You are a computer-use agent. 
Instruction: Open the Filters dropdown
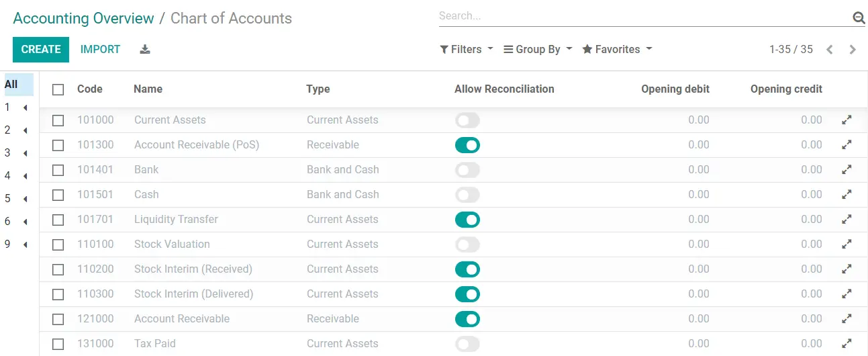tap(467, 49)
